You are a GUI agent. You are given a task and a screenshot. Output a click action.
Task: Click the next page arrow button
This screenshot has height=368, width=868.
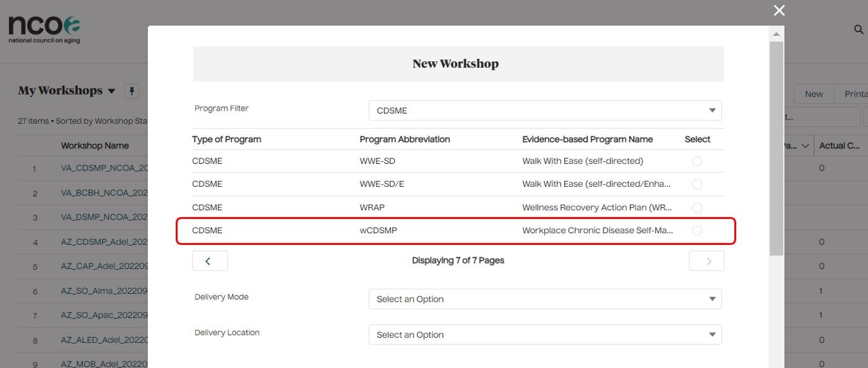click(x=707, y=261)
